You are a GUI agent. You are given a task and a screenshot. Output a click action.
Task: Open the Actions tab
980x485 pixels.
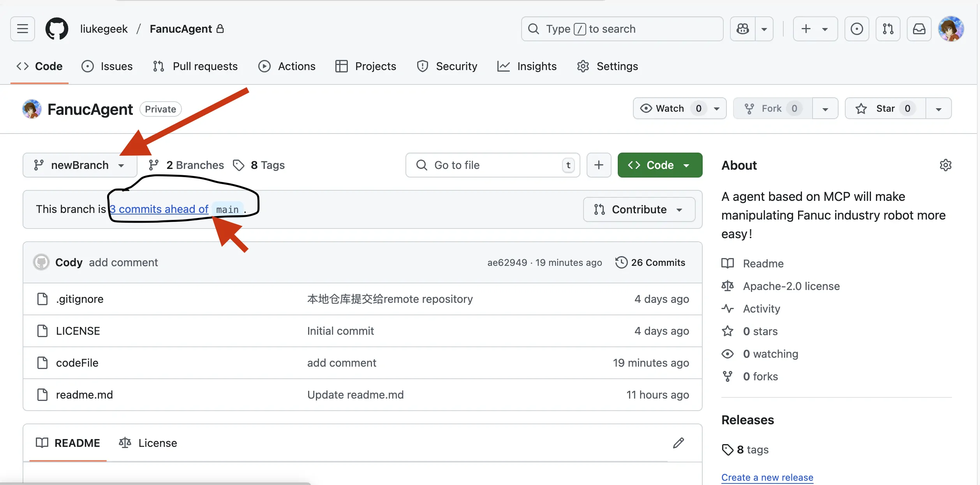(287, 66)
